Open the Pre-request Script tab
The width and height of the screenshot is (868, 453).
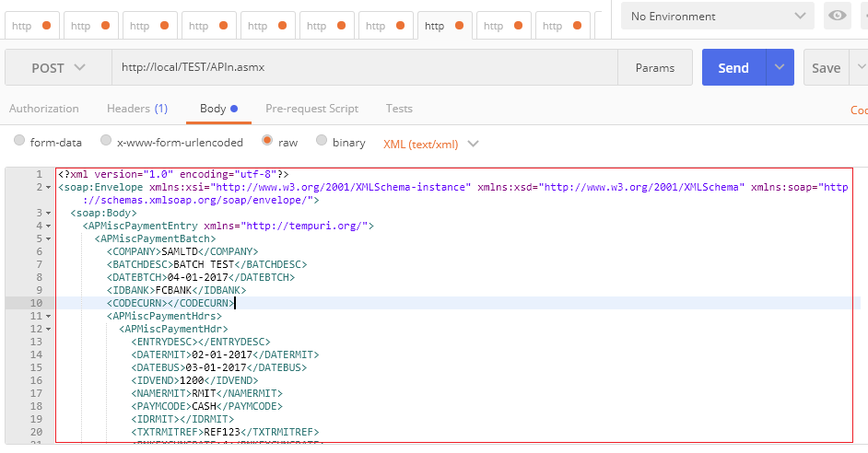[311, 109]
